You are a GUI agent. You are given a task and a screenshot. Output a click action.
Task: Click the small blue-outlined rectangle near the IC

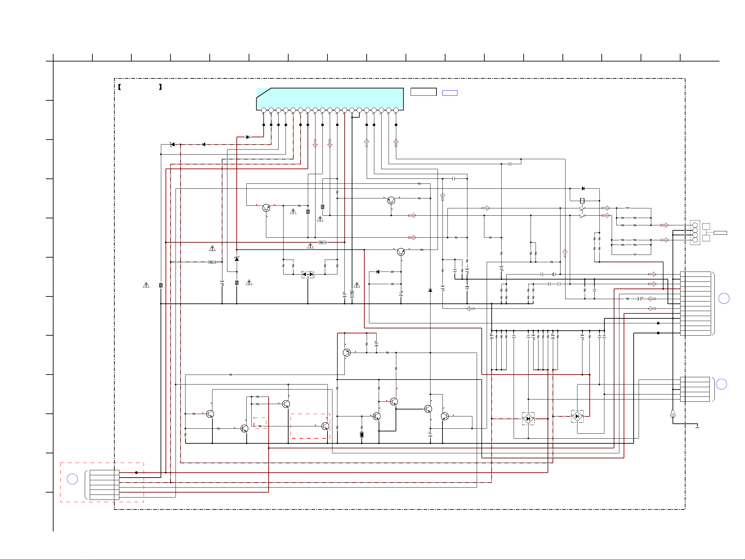(x=450, y=93)
